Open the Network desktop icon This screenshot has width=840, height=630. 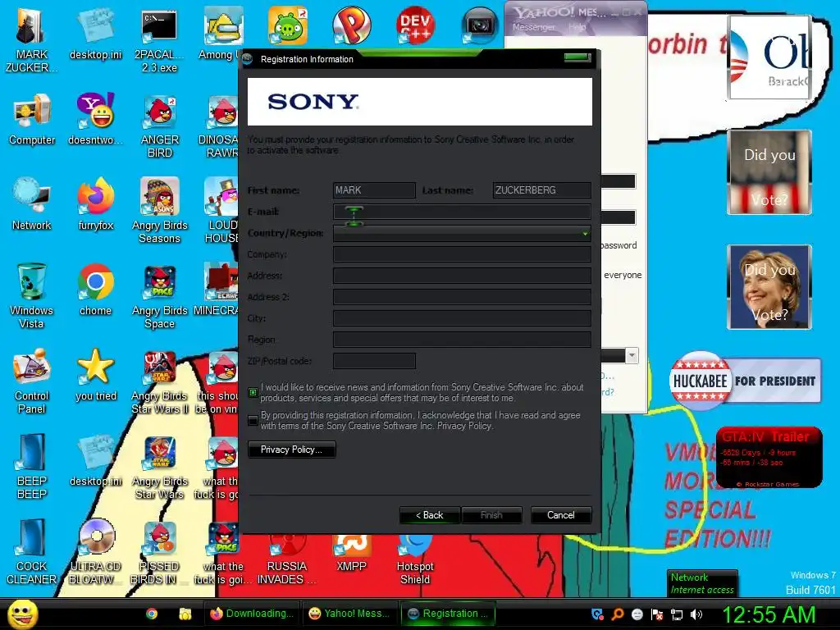(32, 204)
